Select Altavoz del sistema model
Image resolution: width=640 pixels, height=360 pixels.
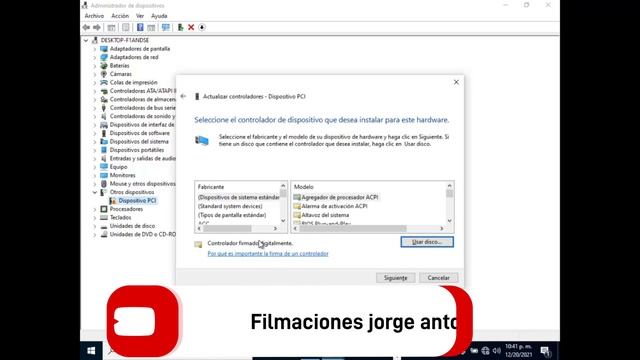(x=325, y=215)
